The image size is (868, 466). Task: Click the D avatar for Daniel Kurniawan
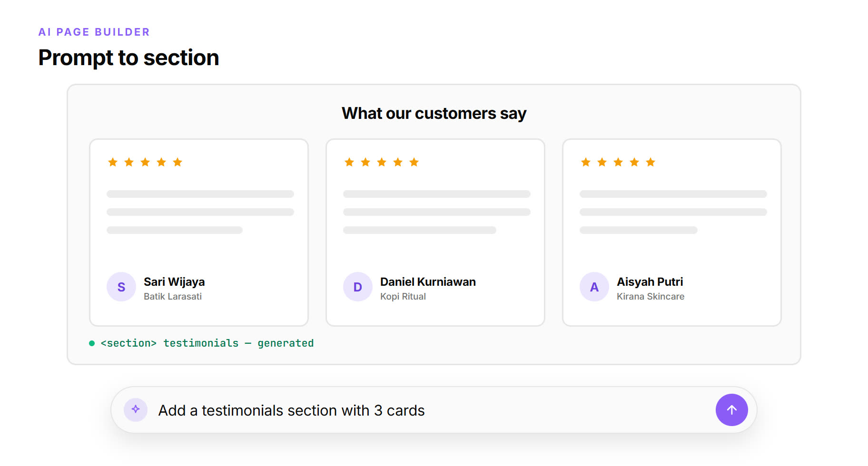[358, 287]
